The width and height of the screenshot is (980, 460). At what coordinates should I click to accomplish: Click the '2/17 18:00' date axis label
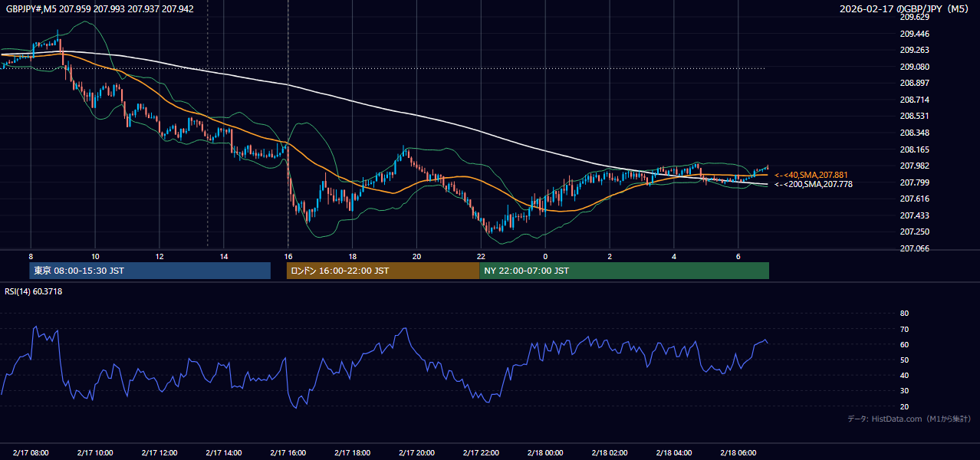tap(353, 452)
